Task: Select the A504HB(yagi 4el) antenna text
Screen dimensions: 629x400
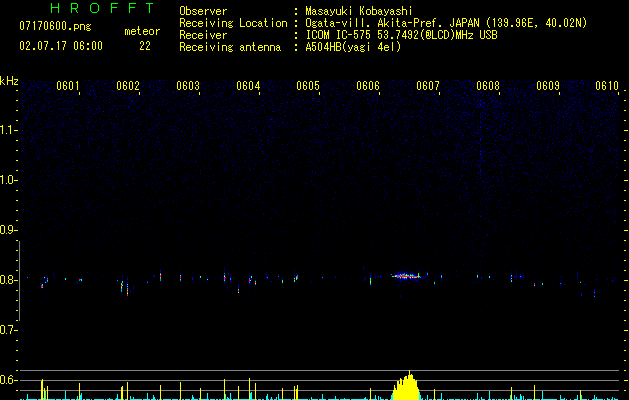Action: coord(353,47)
